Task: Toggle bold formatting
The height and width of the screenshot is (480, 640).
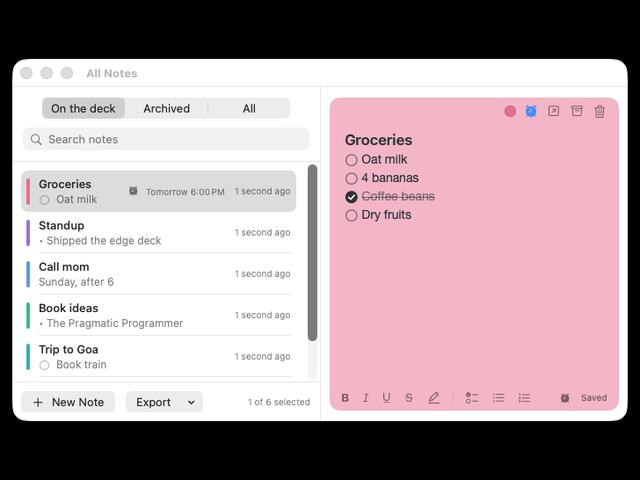Action: click(x=345, y=398)
